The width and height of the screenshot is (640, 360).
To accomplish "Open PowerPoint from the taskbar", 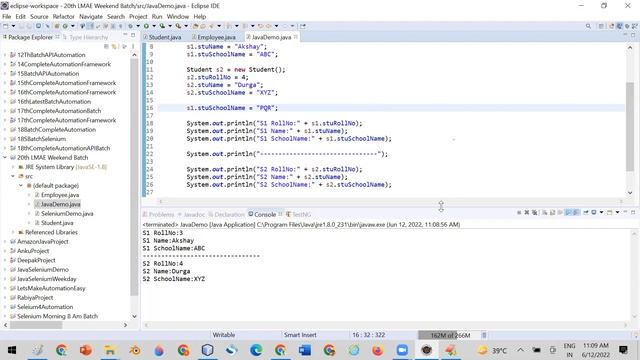I will tap(86, 350).
